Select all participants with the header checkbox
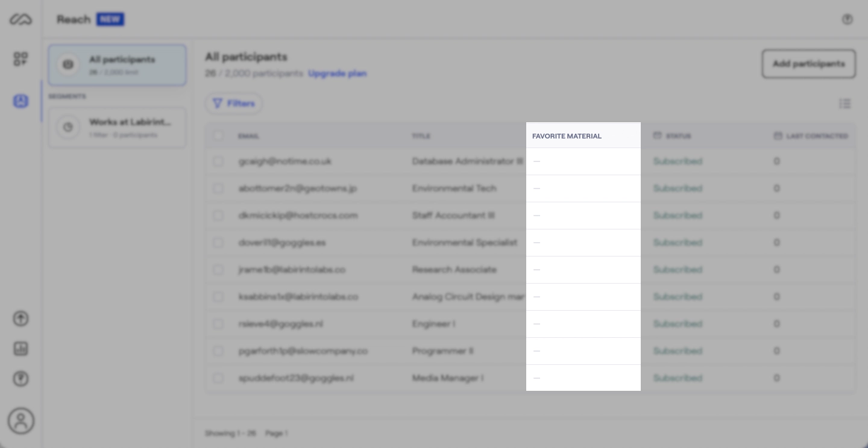Viewport: 868px width, 448px height. tap(218, 136)
